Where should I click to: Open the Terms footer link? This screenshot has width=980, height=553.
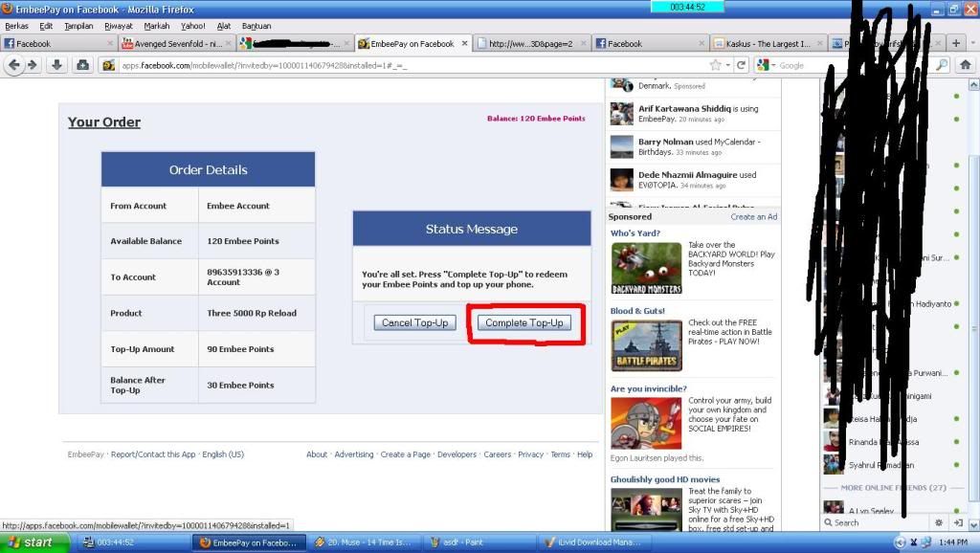(x=560, y=454)
